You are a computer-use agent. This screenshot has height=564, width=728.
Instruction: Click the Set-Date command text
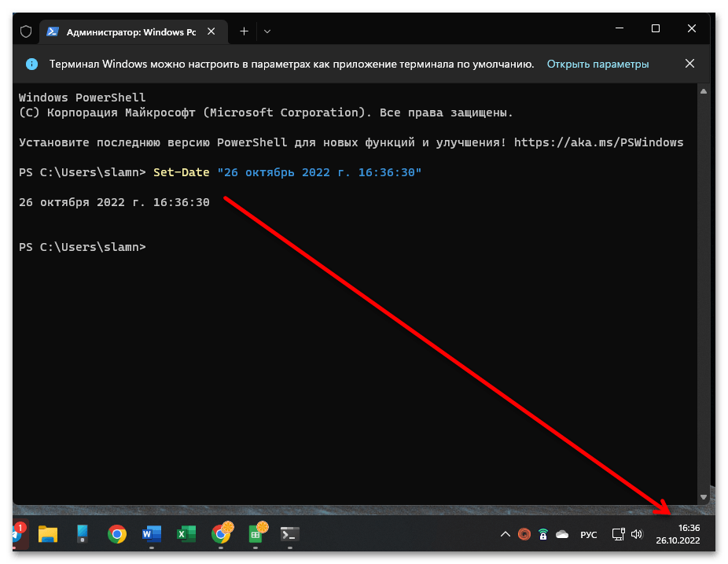(181, 172)
